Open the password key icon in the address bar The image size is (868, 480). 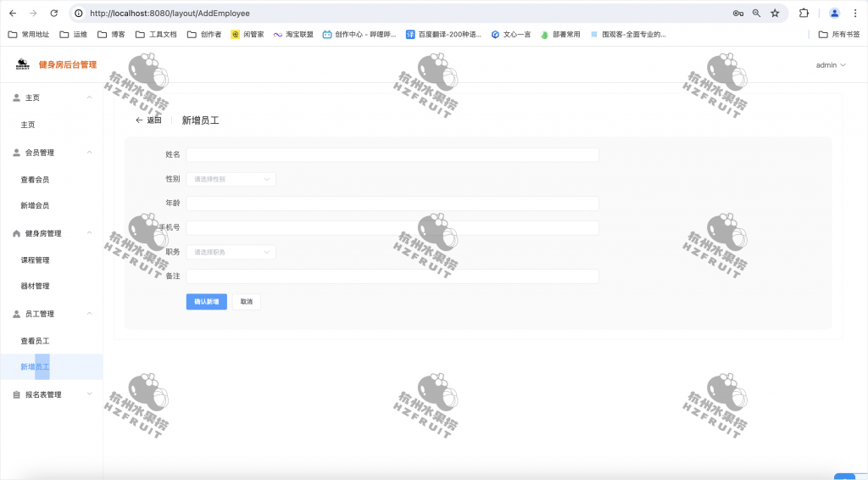(738, 14)
